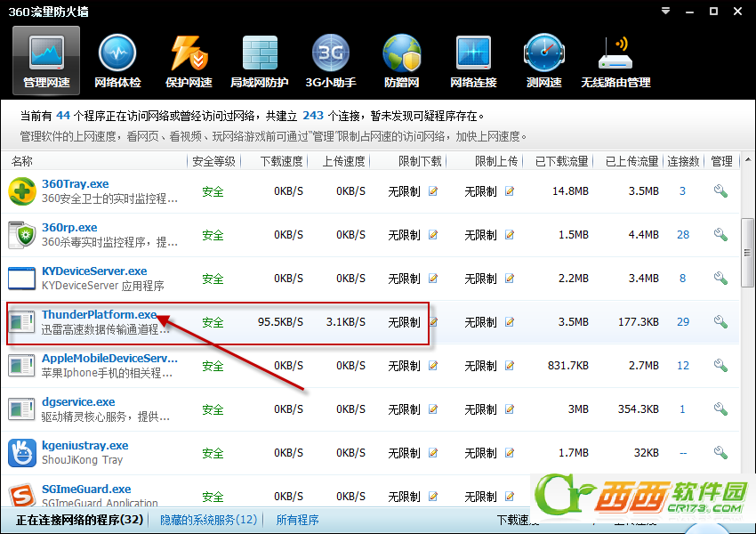Screen dimensions: 756x534
Task: Open 局域网防护 LAN firewall
Action: pyautogui.click(x=260, y=61)
